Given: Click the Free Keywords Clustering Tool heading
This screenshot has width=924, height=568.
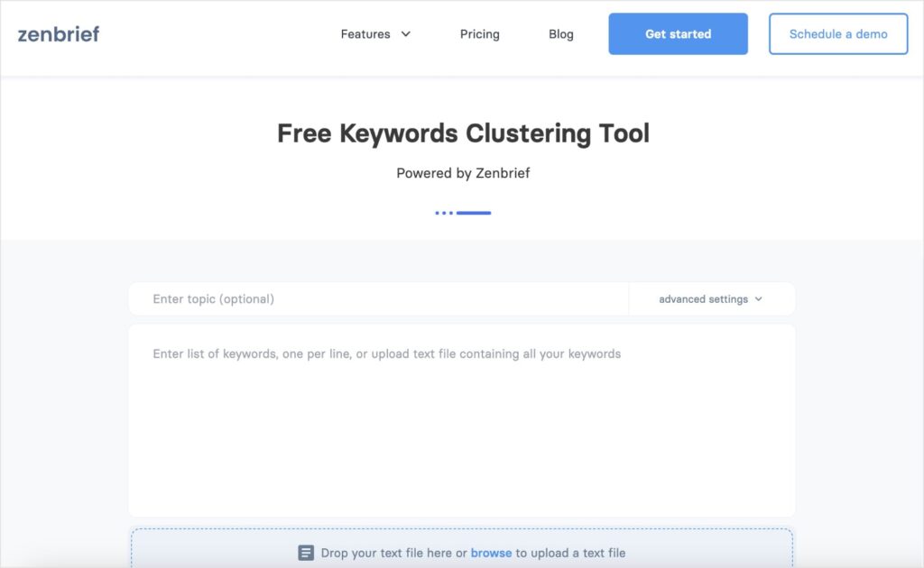Looking at the screenshot, I should click(462, 133).
